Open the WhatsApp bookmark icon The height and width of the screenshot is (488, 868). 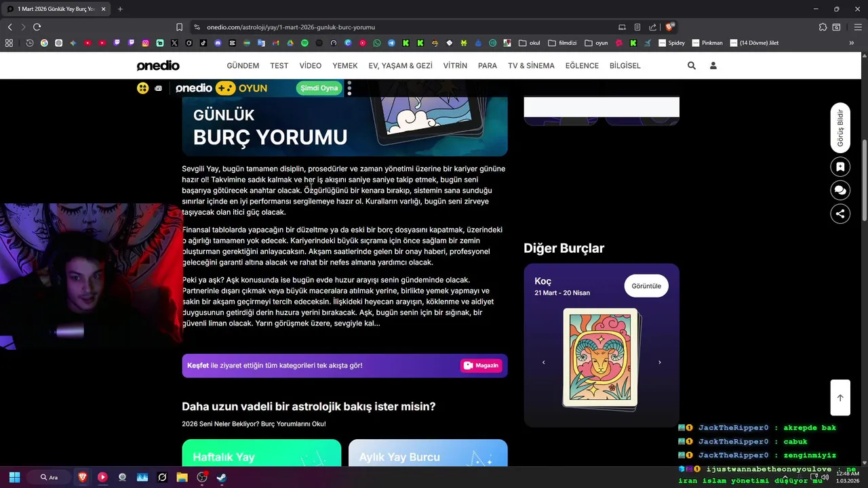coord(377,43)
